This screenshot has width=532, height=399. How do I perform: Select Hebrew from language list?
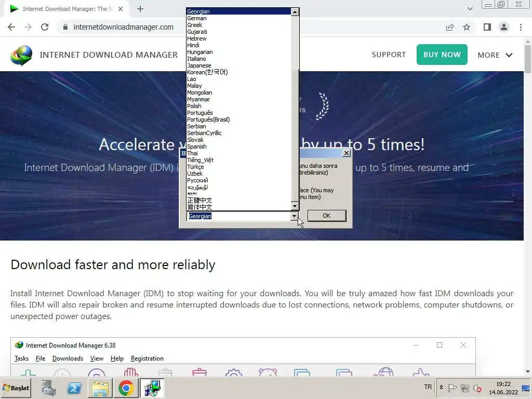(239, 38)
